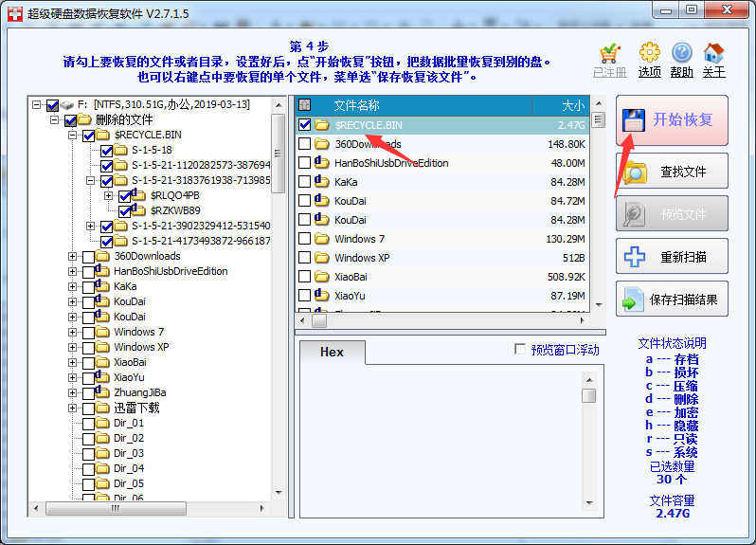Sort by 文件名称 column header
Screen dimensions: 756x545
pos(356,105)
